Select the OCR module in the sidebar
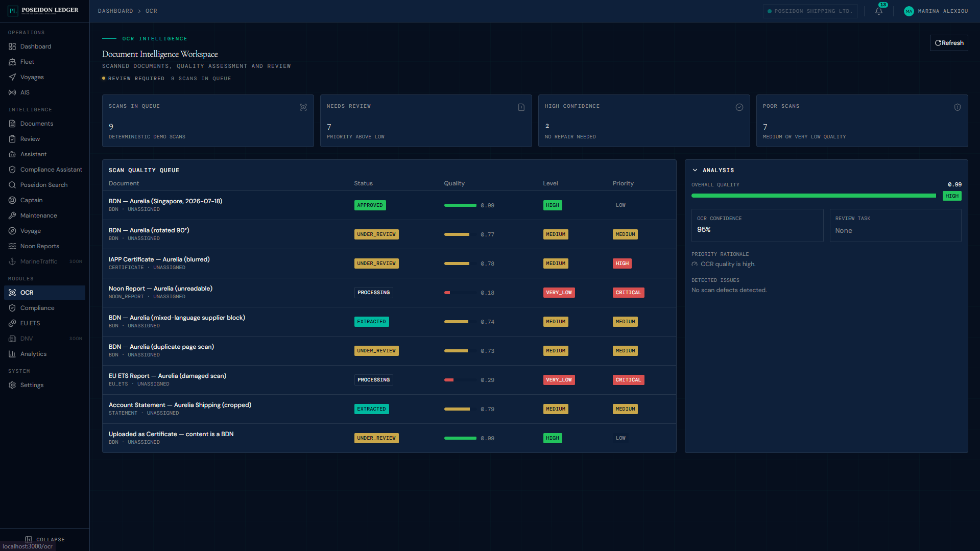 [x=45, y=293]
